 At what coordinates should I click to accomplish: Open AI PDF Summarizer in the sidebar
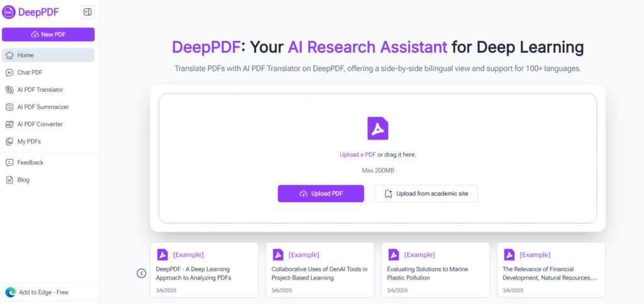point(48,107)
